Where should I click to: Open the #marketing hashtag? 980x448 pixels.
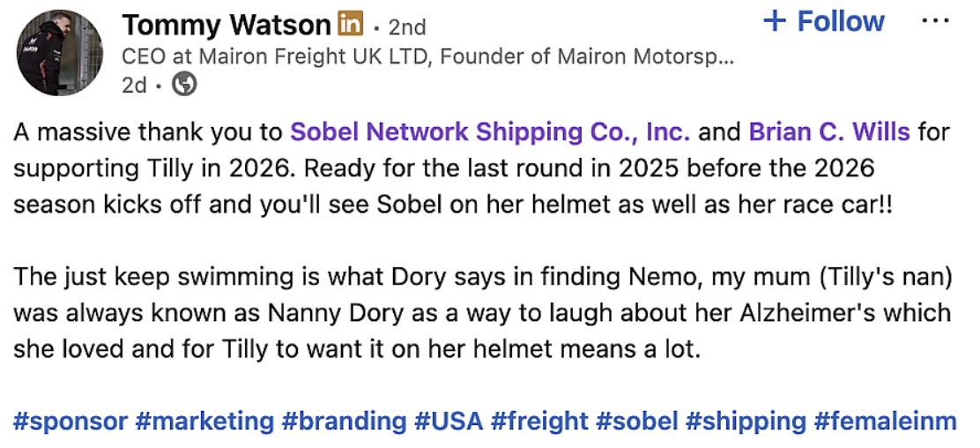click(x=204, y=421)
